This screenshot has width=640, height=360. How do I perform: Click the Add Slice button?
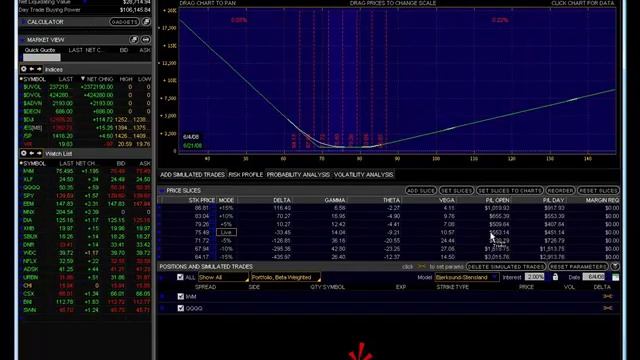coord(421,191)
